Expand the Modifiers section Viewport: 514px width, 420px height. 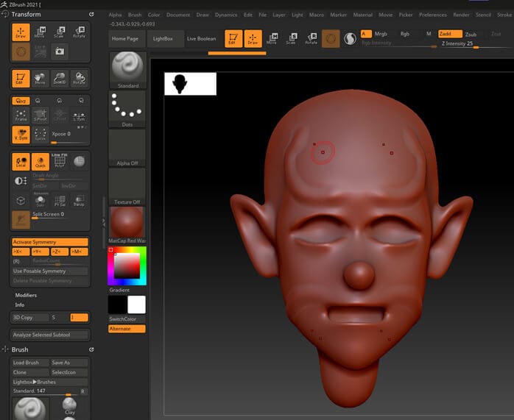pyautogui.click(x=26, y=295)
